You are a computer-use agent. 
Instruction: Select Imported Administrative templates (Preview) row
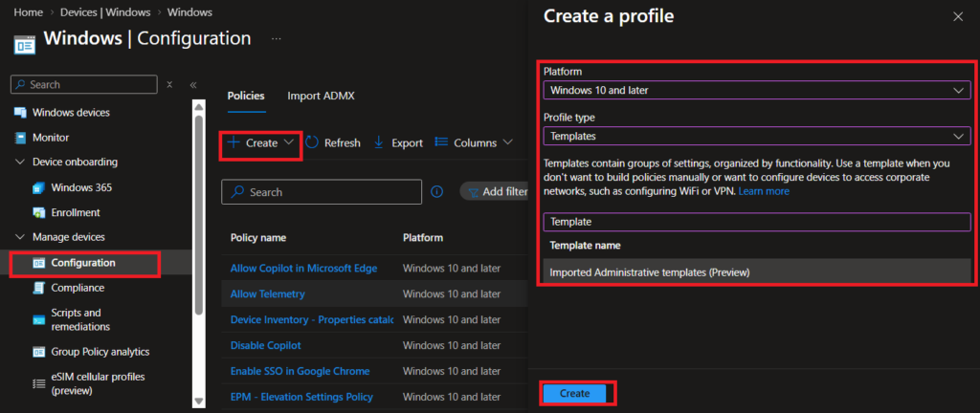(757, 272)
